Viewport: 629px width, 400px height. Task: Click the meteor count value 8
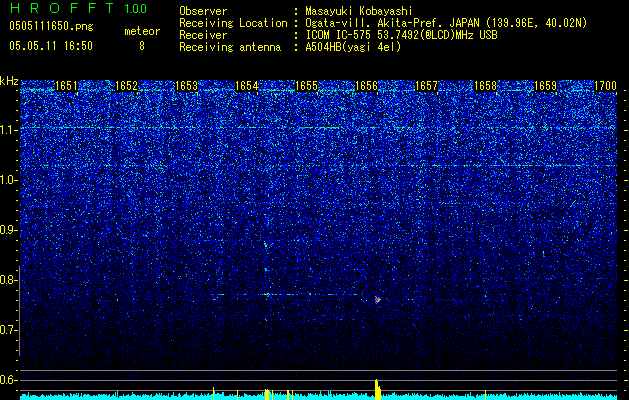tap(142, 46)
